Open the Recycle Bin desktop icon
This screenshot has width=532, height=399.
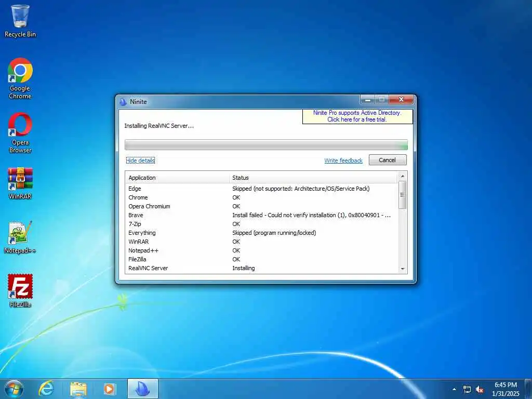[20, 21]
